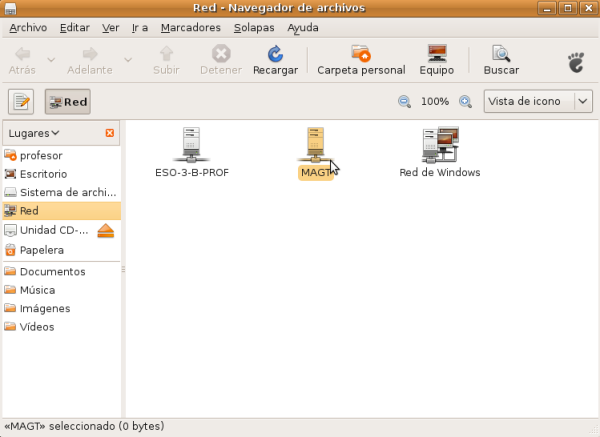Open the Red de Windows icon
600x437 pixels.
pyautogui.click(x=439, y=145)
